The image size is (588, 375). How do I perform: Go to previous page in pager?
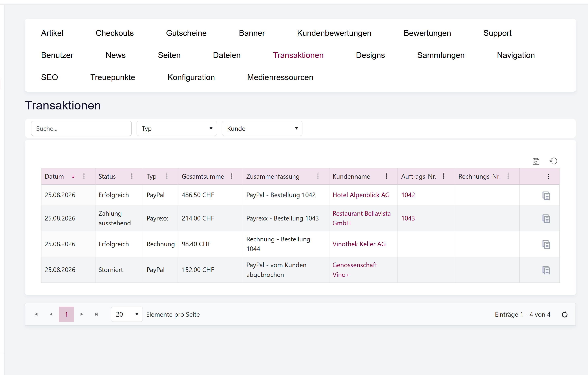(x=51, y=314)
